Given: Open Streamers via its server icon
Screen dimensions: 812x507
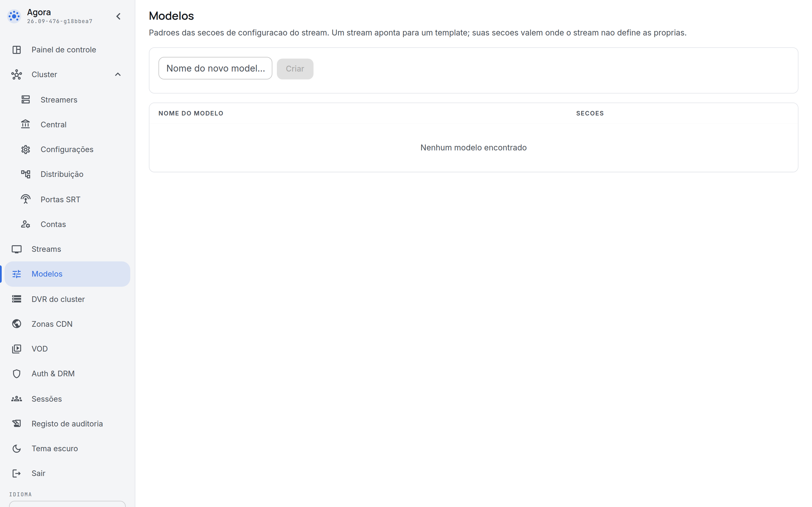Looking at the screenshot, I should tap(25, 100).
